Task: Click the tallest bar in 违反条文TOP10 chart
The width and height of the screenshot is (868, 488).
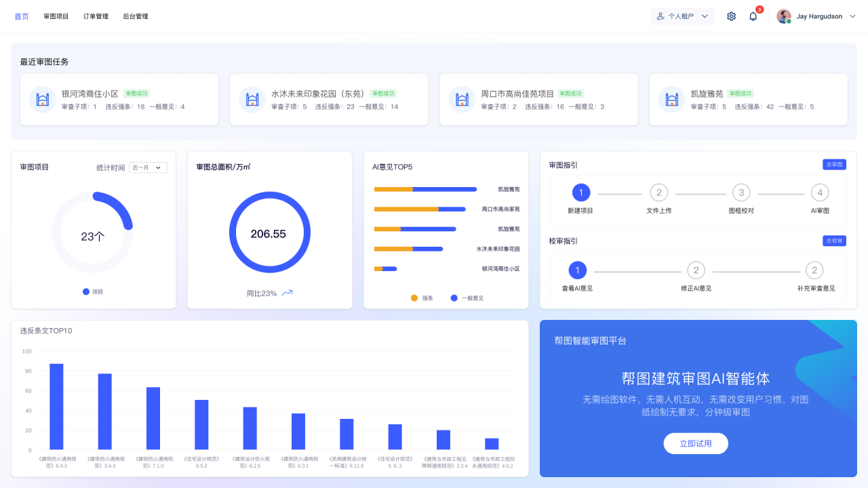Action: pos(56,407)
